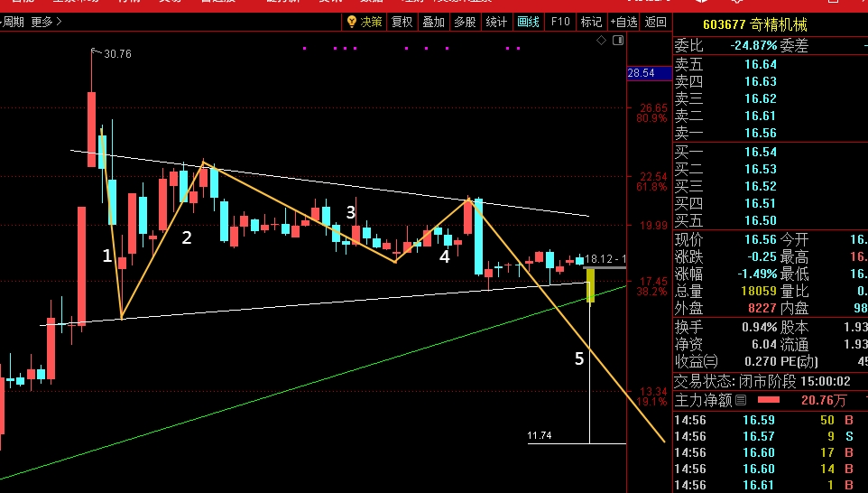Select the 卖二 price 16.61
This screenshot has width=868, height=493.
point(760,116)
